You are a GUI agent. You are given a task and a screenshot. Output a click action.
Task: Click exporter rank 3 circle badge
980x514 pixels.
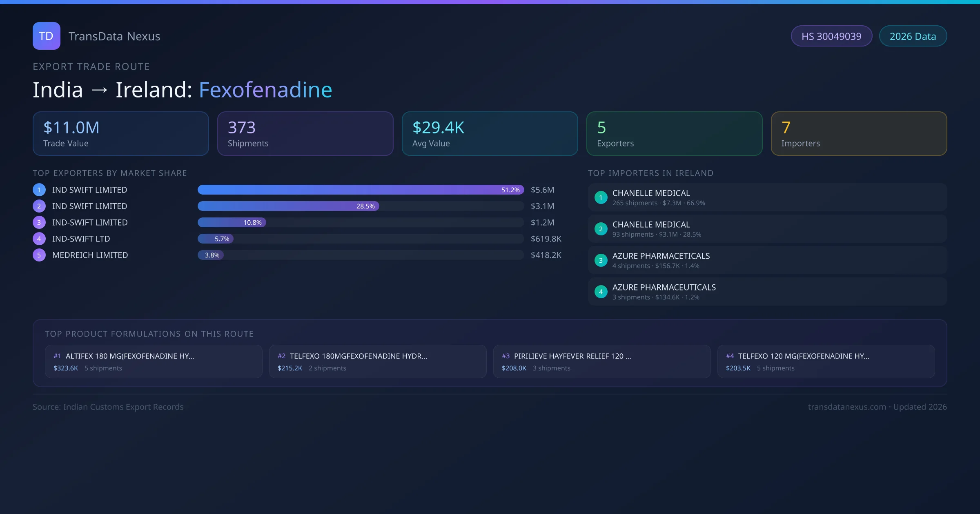pos(39,222)
